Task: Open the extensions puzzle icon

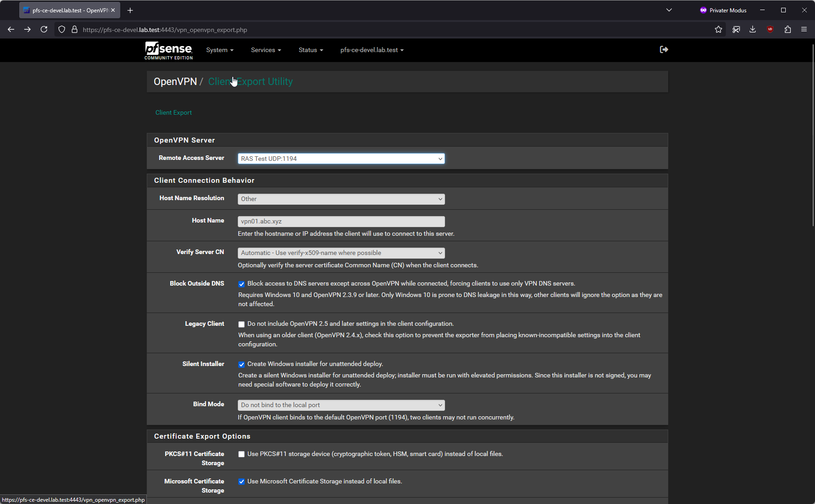Action: 788,30
